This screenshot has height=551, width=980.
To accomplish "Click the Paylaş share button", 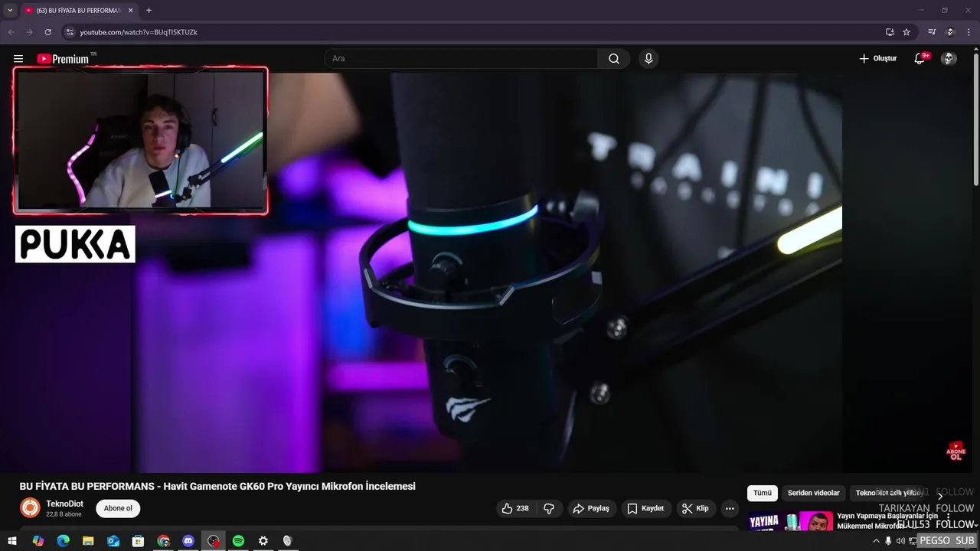I will click(x=592, y=508).
